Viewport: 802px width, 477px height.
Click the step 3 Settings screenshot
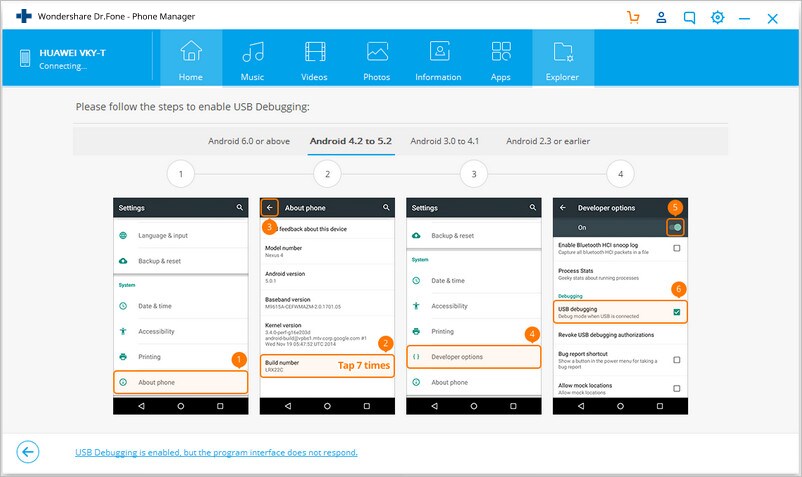point(474,306)
